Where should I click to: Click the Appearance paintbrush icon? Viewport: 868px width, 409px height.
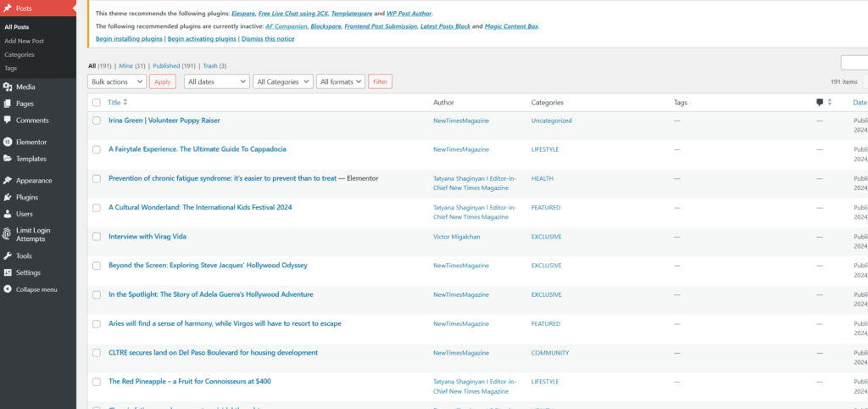[x=8, y=181]
